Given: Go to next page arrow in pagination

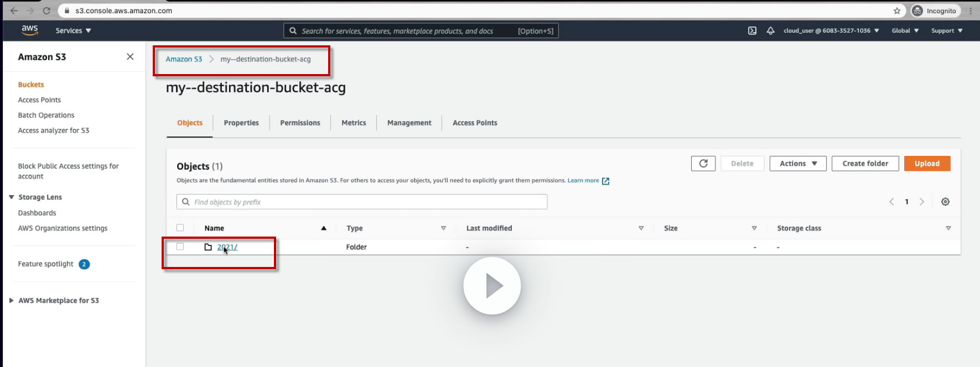Looking at the screenshot, I should 922,202.
